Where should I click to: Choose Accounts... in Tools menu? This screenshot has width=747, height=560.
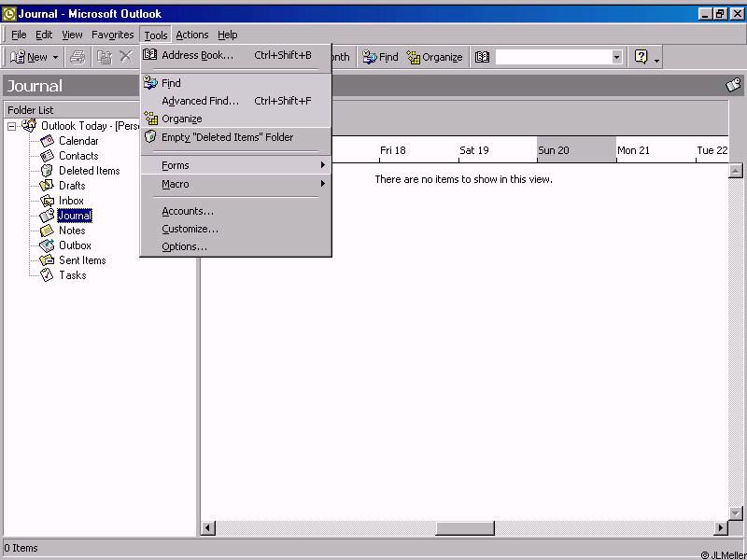click(236, 211)
